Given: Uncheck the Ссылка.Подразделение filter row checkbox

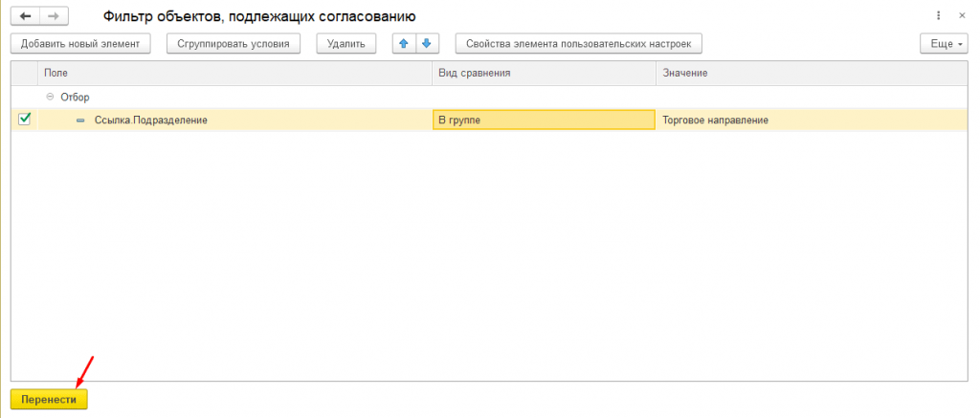Looking at the screenshot, I should tap(24, 120).
